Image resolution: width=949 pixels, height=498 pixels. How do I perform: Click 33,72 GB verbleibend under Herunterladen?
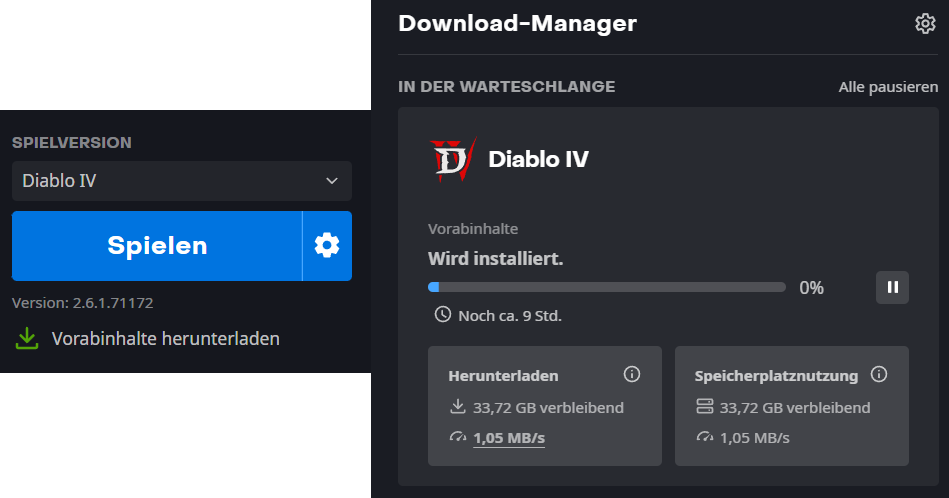548,408
